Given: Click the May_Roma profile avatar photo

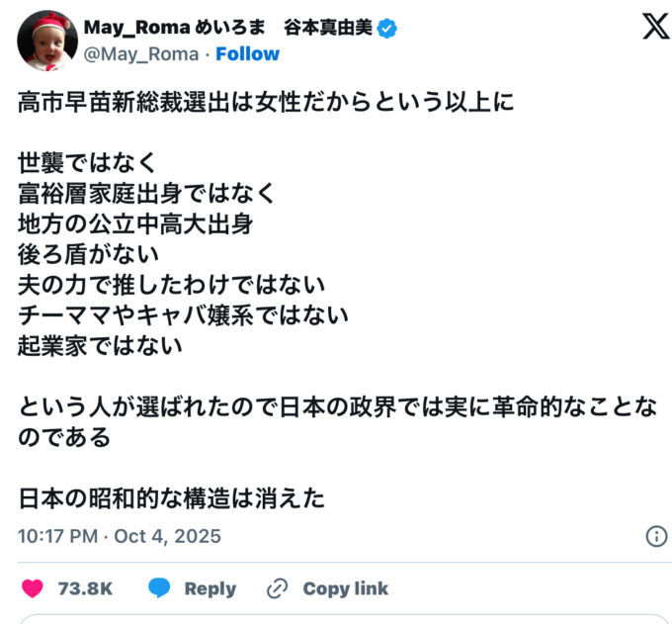Looking at the screenshot, I should (x=47, y=41).
